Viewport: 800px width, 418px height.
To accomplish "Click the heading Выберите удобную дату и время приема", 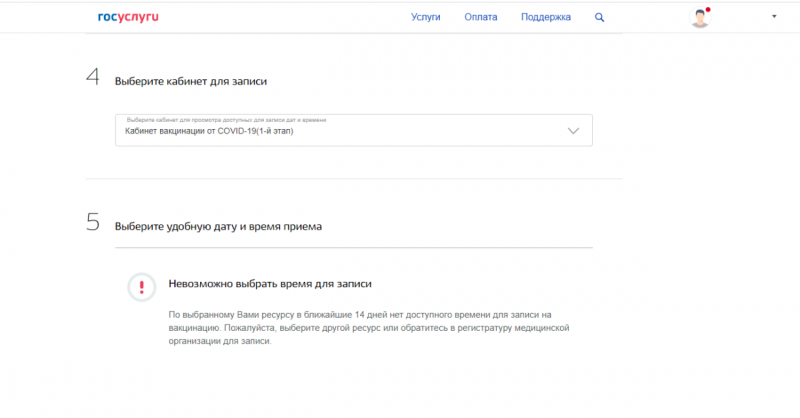I will [218, 226].
